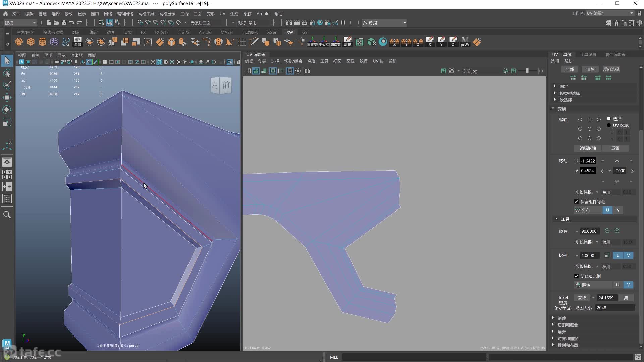Viewport: 644px width, 362px height.
Task: Click the undo arrow icon
Action: (71, 23)
